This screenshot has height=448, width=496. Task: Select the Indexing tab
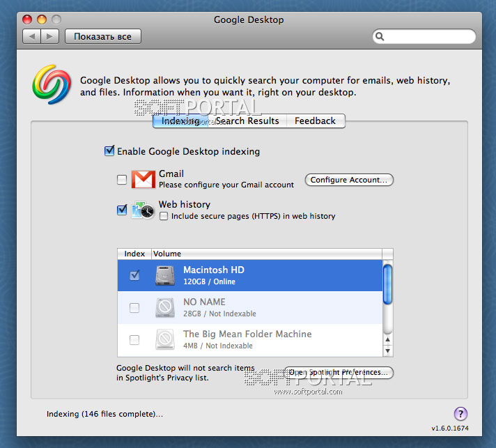(180, 121)
